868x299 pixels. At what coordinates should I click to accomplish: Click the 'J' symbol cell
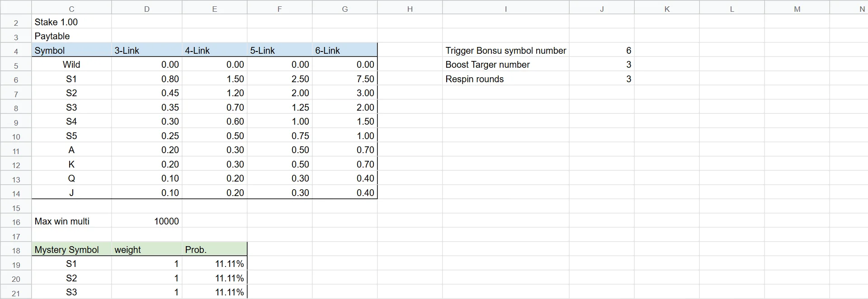71,193
